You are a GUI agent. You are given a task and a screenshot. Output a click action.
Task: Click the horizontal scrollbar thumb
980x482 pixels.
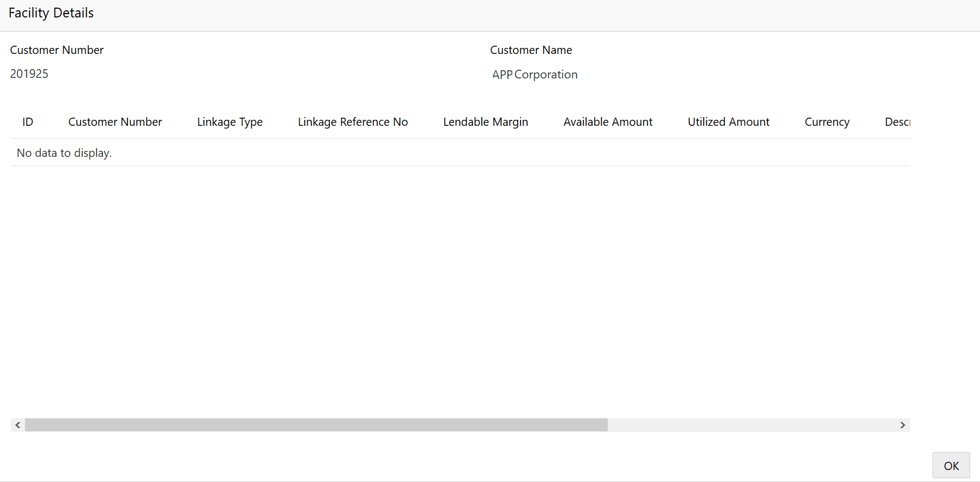click(x=316, y=425)
